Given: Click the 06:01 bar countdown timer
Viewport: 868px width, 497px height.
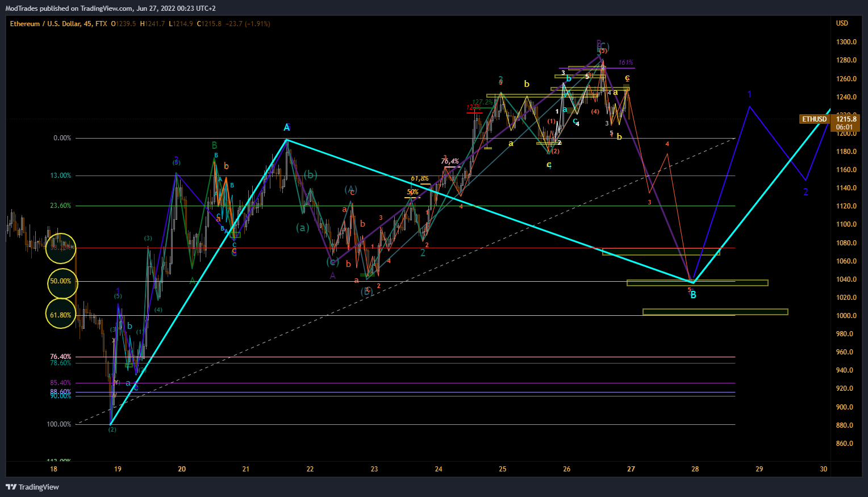Looking at the screenshot, I should tap(845, 127).
